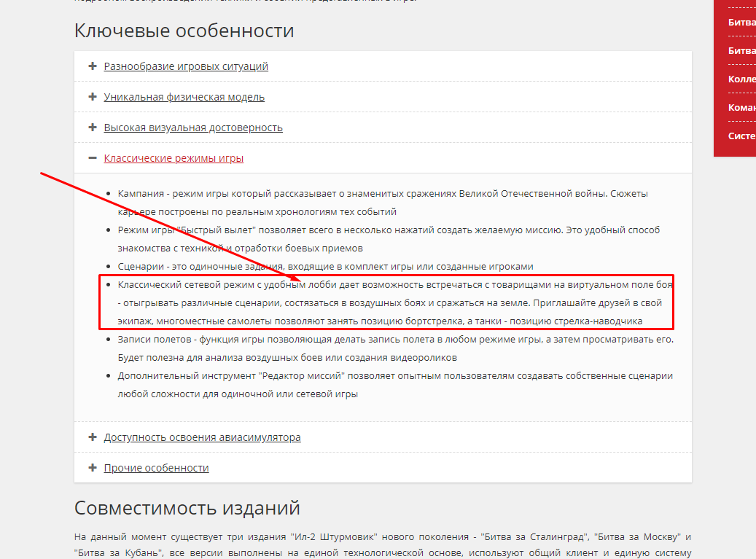756x559 pixels.
Task: Click the bullet text starting with Классический сетевой режим
Action: 395,302
